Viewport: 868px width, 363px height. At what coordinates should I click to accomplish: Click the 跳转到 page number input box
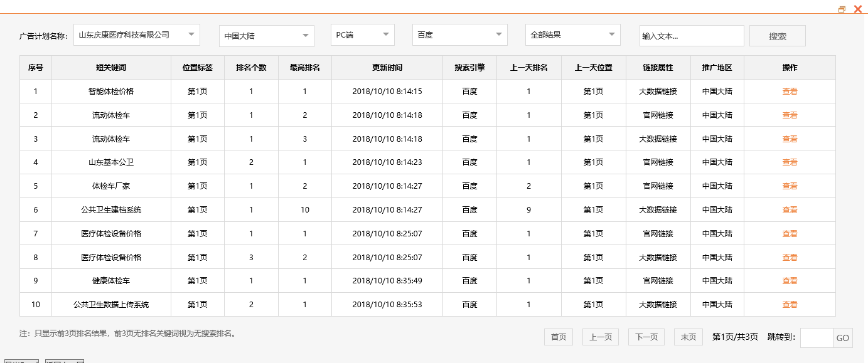pos(817,337)
